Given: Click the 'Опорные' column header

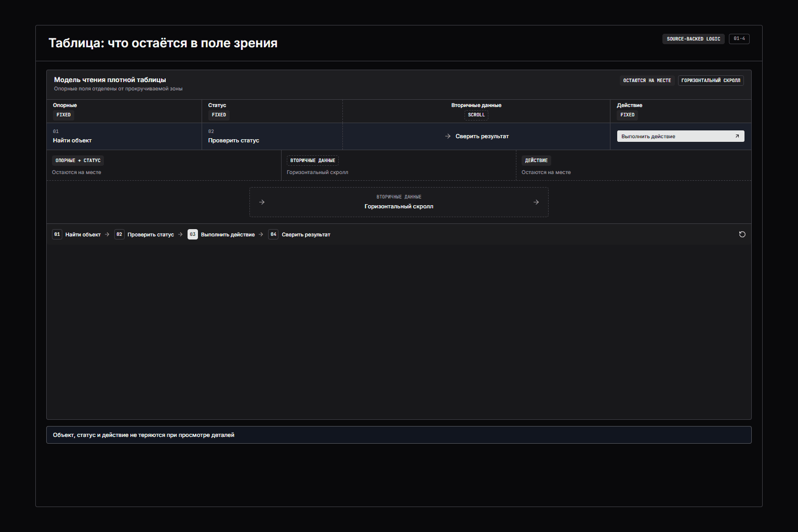Looking at the screenshot, I should point(65,105).
